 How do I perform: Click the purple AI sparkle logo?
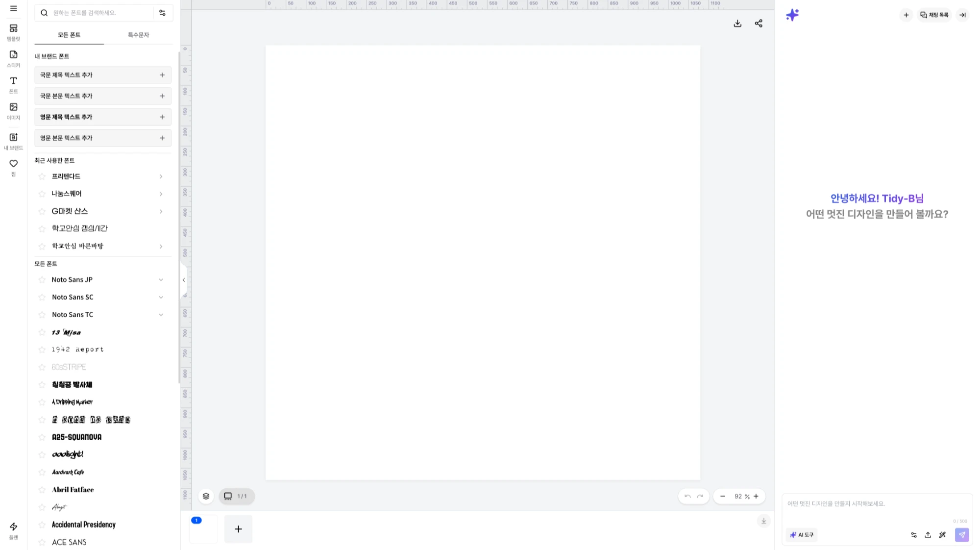pyautogui.click(x=792, y=15)
